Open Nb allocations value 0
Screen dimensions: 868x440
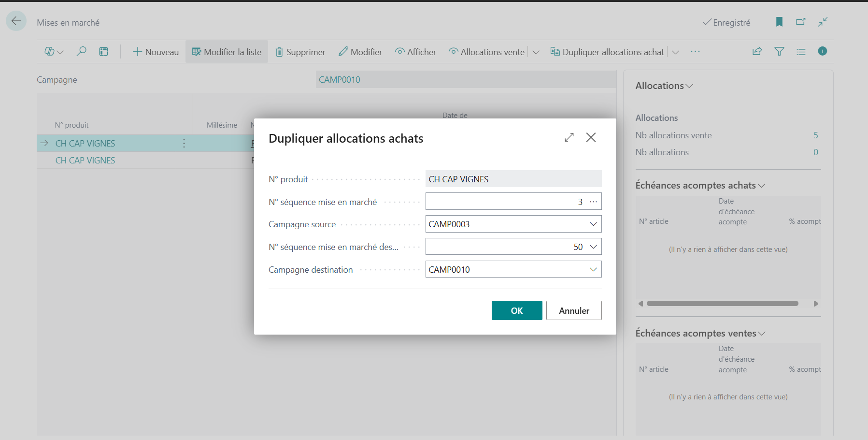[x=815, y=152]
